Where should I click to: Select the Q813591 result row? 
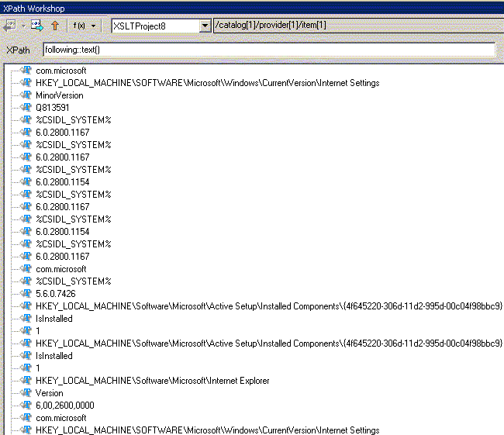(x=53, y=108)
